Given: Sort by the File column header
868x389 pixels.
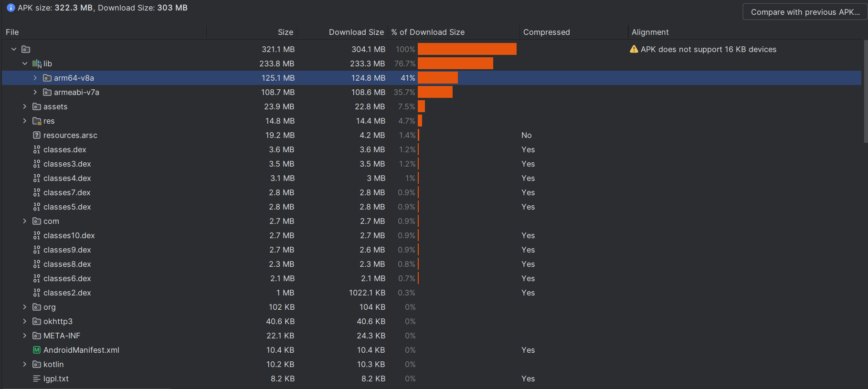Looking at the screenshot, I should pos(104,32).
